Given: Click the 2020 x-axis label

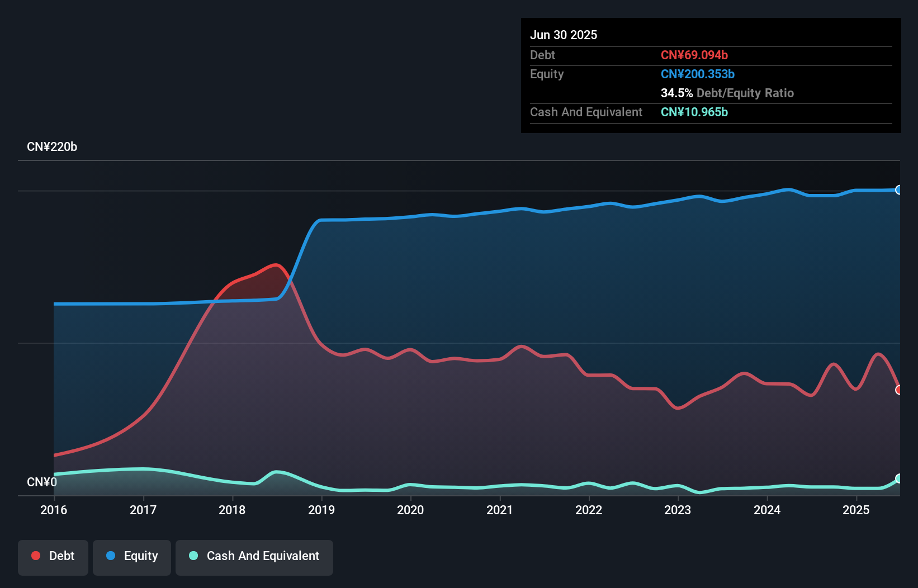Looking at the screenshot, I should 410,510.
